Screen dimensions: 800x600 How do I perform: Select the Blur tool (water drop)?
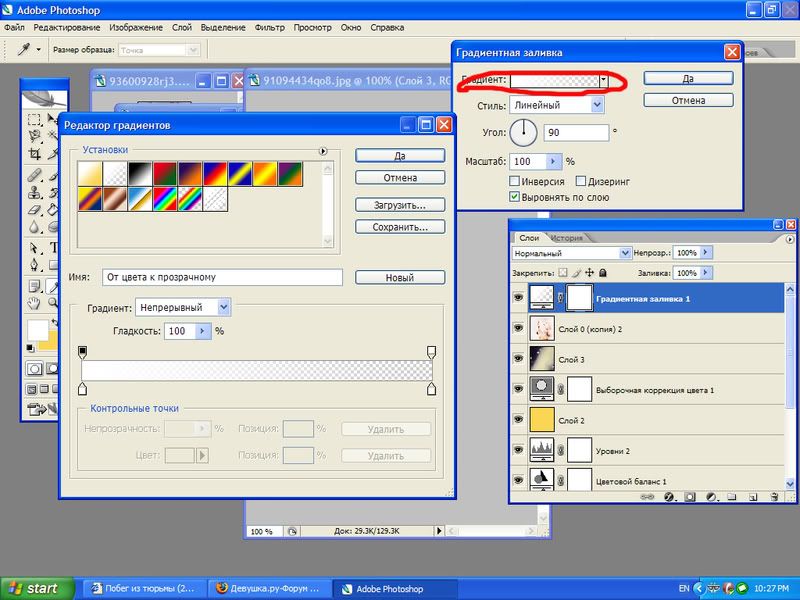(34, 227)
